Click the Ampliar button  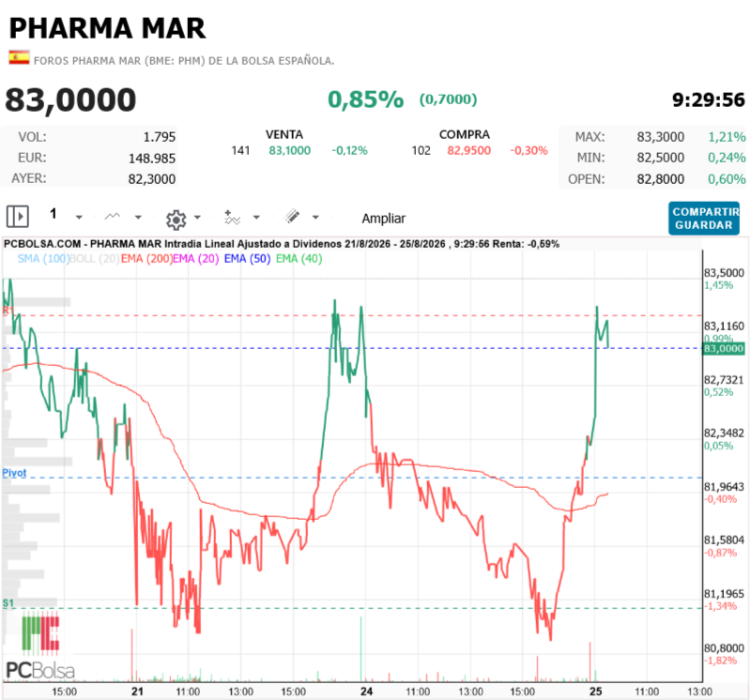tap(384, 219)
